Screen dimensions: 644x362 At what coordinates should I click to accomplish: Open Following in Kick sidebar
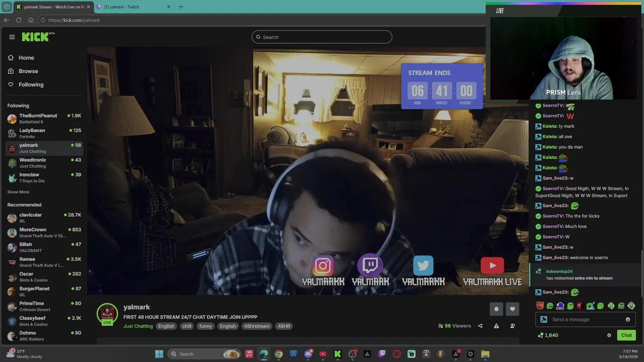(x=31, y=84)
